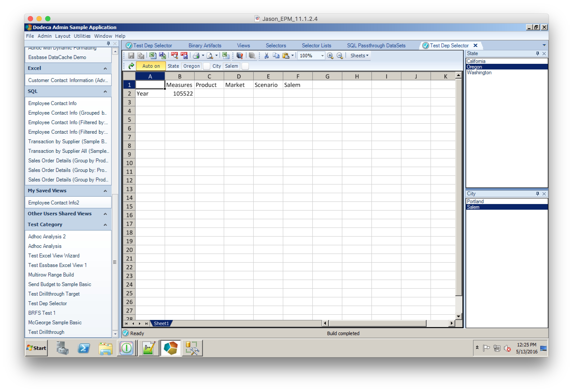Click the zoom out magnifier icon
The image size is (573, 392).
point(340,56)
